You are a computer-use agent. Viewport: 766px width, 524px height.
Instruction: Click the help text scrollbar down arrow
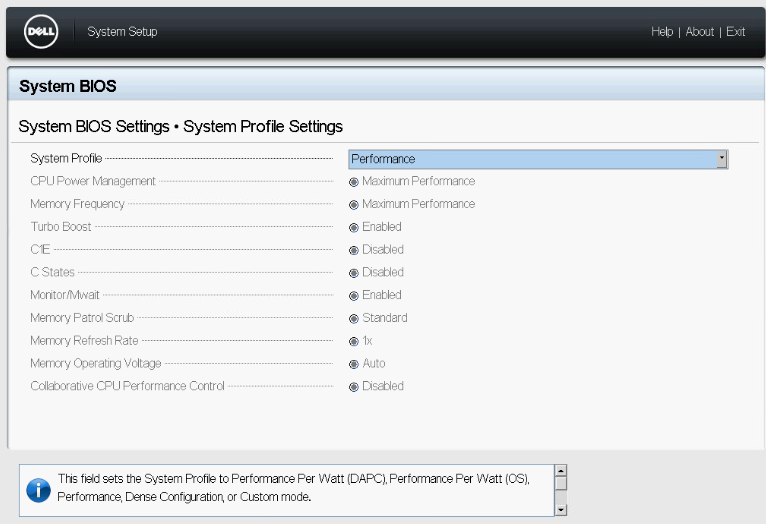[x=561, y=510]
